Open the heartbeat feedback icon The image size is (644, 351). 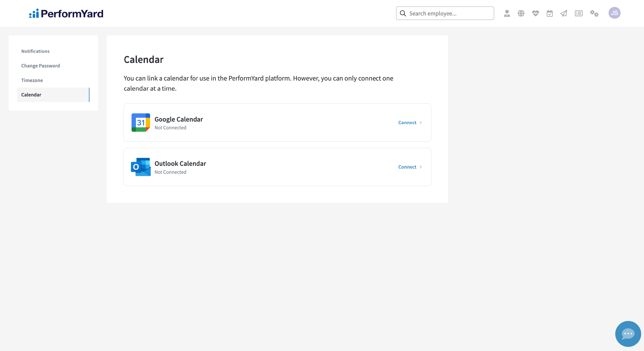pos(535,13)
